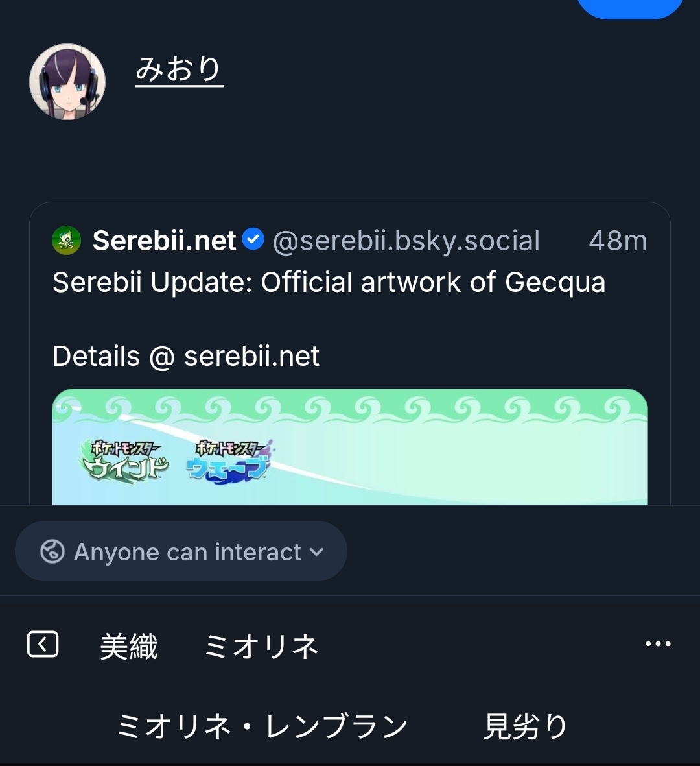Screen dimensions: 700x766
Task: Choose the ミオリネ suggestion
Action: tap(261, 647)
